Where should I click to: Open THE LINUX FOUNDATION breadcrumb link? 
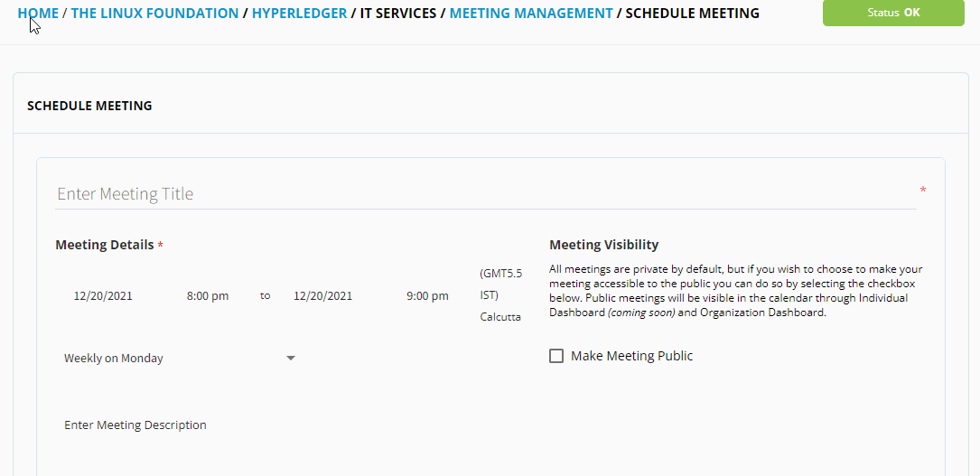pyautogui.click(x=155, y=14)
